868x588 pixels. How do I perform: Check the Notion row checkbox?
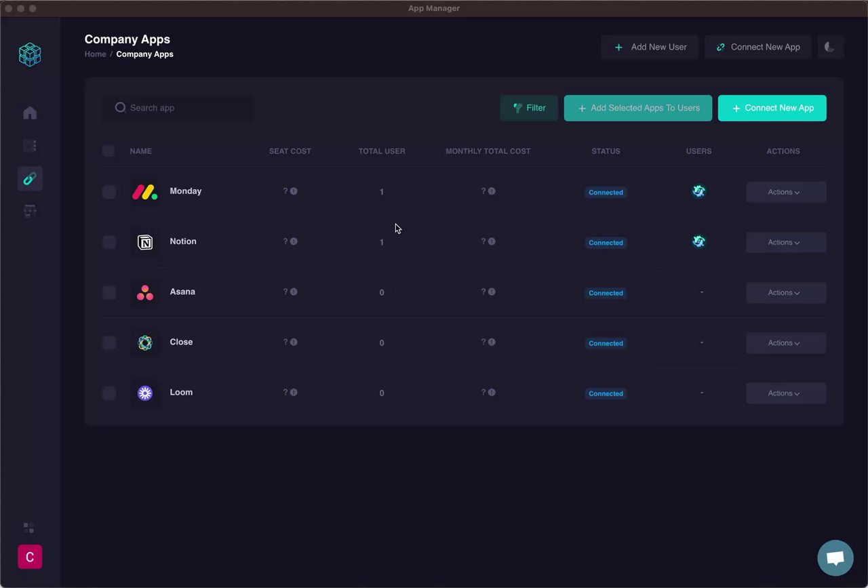click(x=109, y=242)
